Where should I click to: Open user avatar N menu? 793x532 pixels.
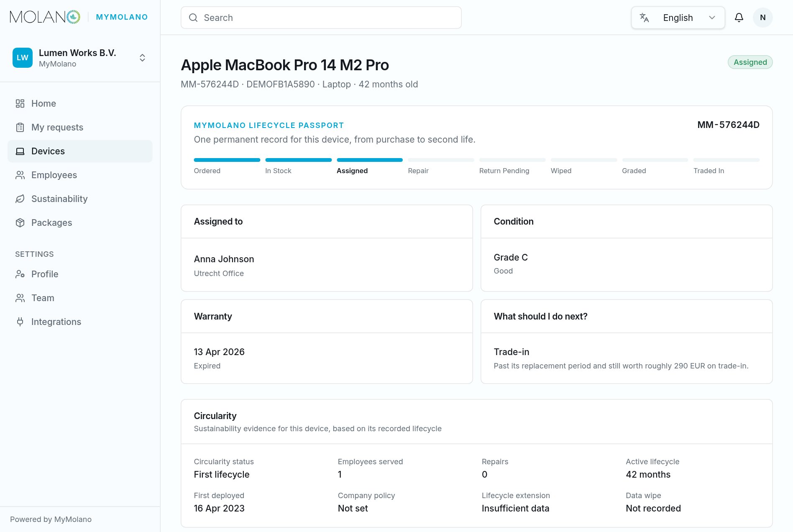[763, 18]
